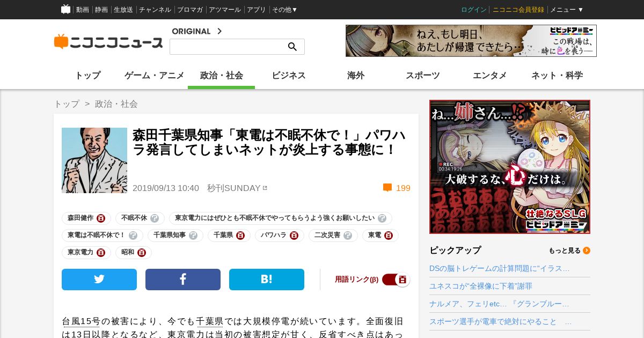The image size is (644, 338).
Task: Open 静画 in the top bar
Action: [x=101, y=10]
